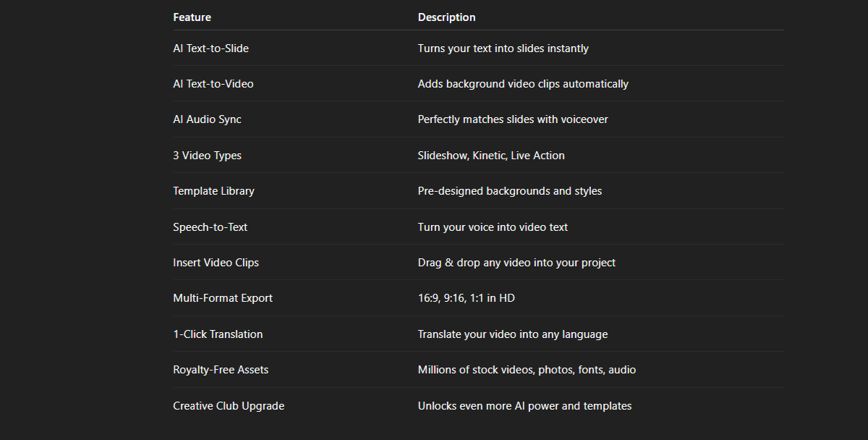Click the Feature column header

pos(192,17)
